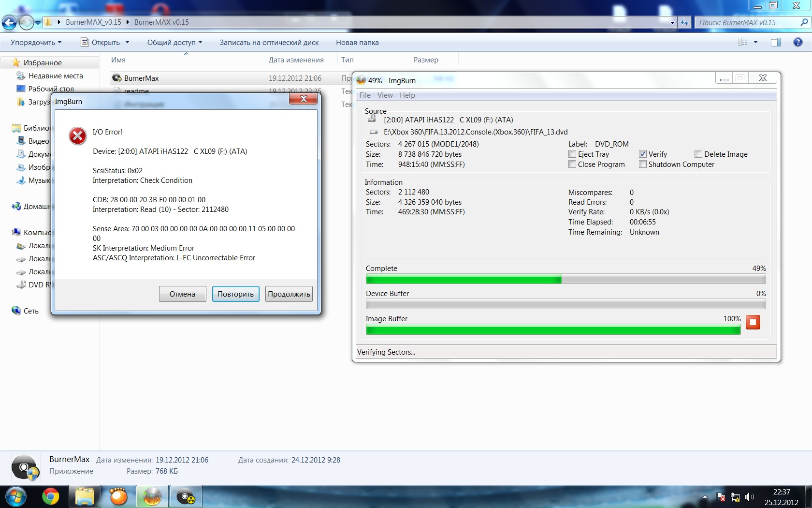The width and height of the screenshot is (812, 508).
Task: Click the ImgBurn stop button
Action: tap(753, 322)
